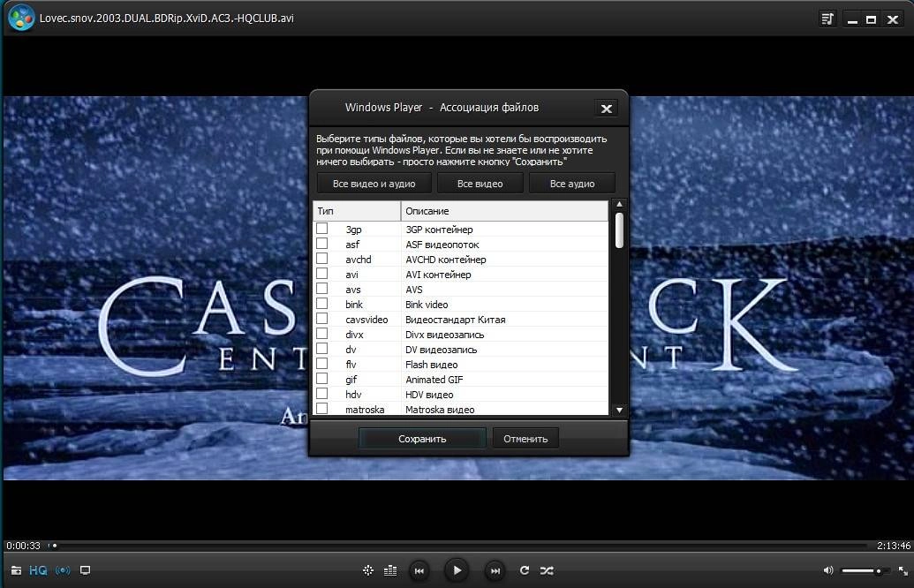Mute the volume speaker icon

(827, 570)
